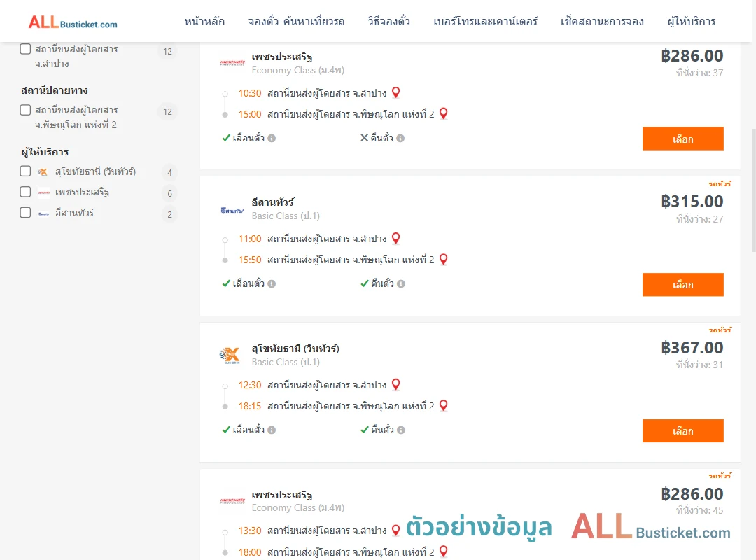
Task: Open วิธีจองตั๋ว menu item
Action: coord(388,21)
